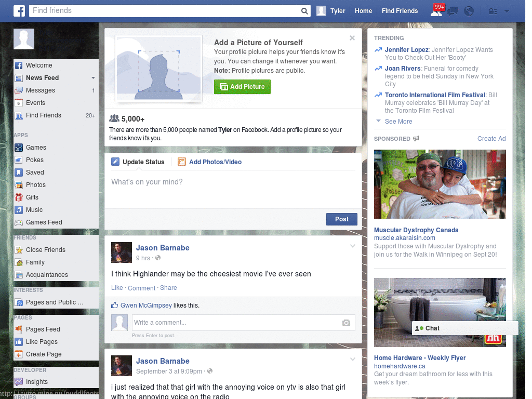
Task: Click the blue Post button
Action: (x=342, y=219)
